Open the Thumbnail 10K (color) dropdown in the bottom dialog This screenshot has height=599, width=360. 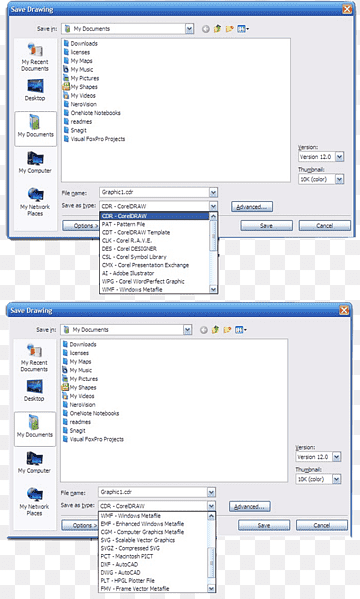(336, 479)
